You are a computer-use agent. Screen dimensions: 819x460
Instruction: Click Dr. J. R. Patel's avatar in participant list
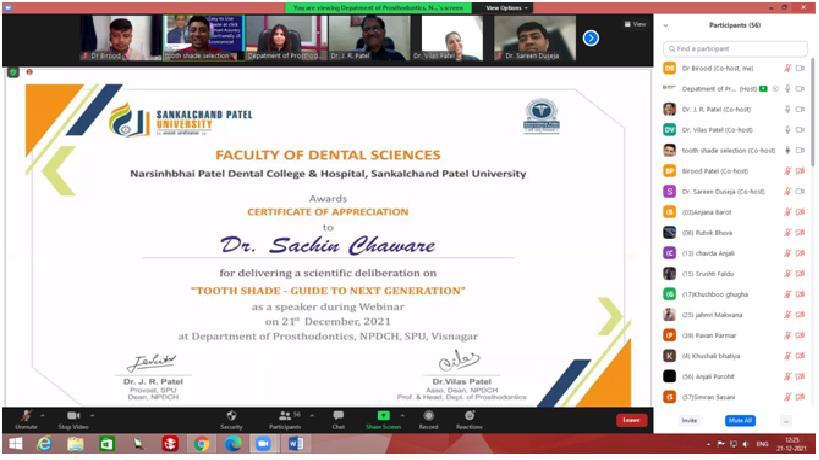click(669, 109)
